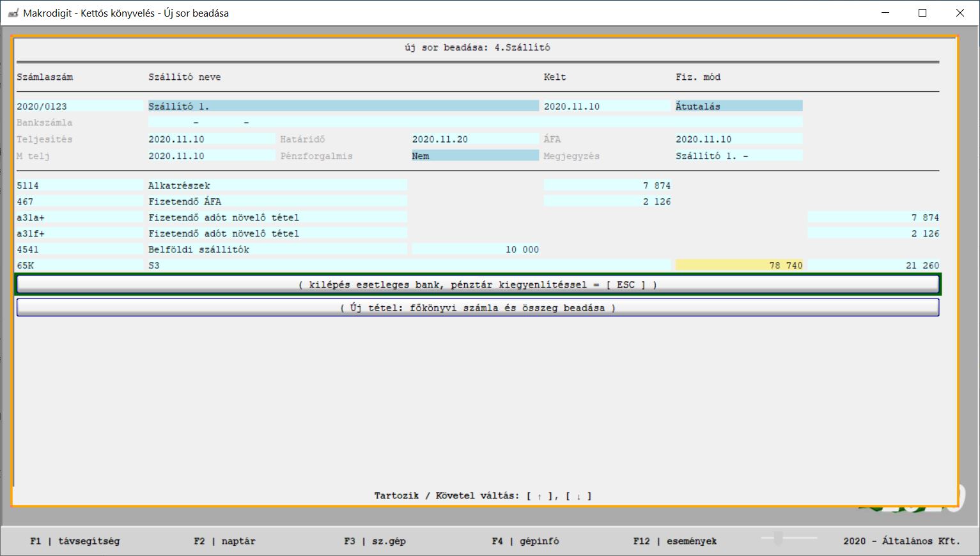Click a31a+ Fizetendő adót növelő tétel description
Viewport: 980px width, 556px height.
277,217
